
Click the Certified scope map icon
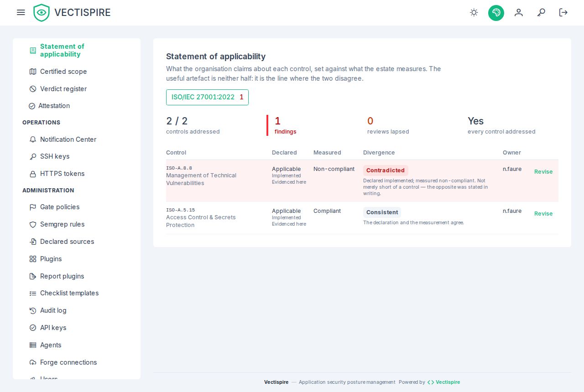(33, 72)
